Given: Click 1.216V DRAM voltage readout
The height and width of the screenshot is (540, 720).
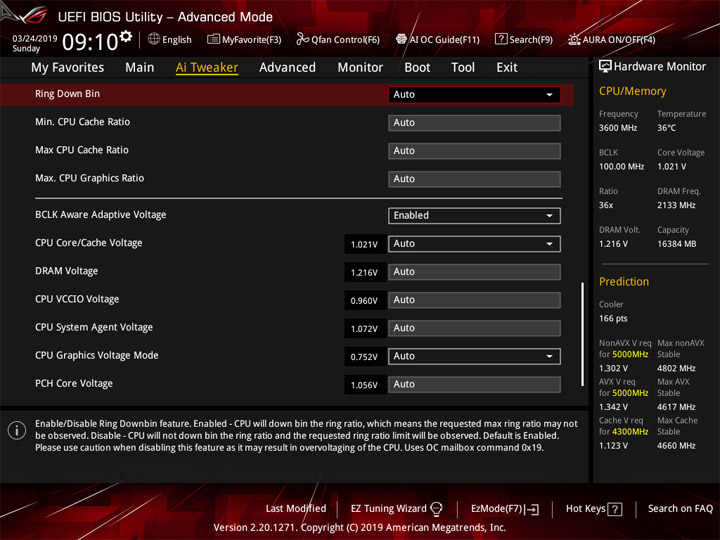Looking at the screenshot, I should [364, 272].
